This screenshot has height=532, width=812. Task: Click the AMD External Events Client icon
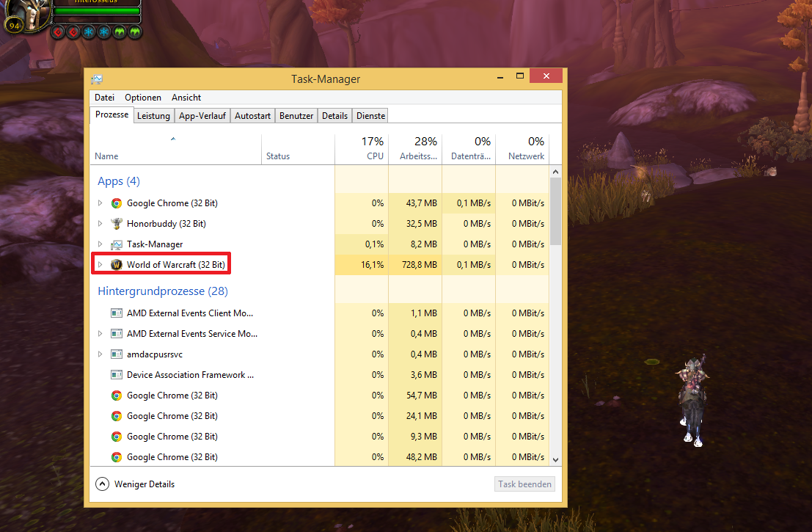tap(116, 313)
